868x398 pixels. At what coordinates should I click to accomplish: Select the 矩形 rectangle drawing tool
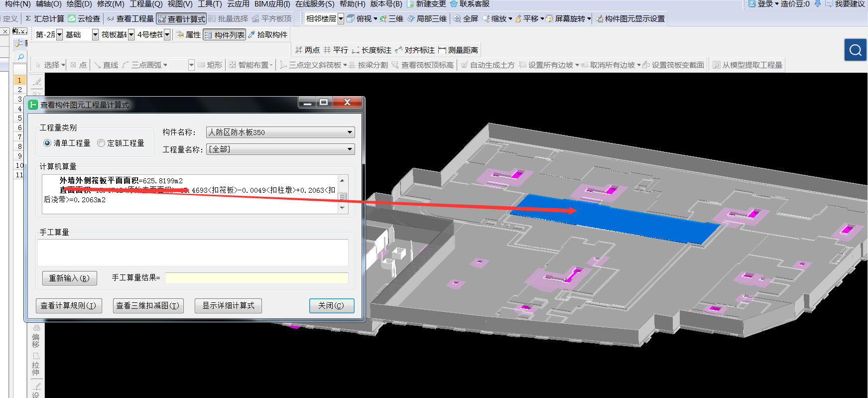(210, 65)
